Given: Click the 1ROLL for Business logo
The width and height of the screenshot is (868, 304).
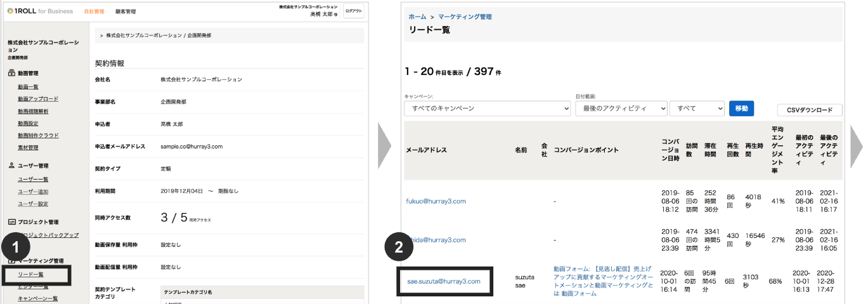Looking at the screenshot, I should click(x=41, y=11).
